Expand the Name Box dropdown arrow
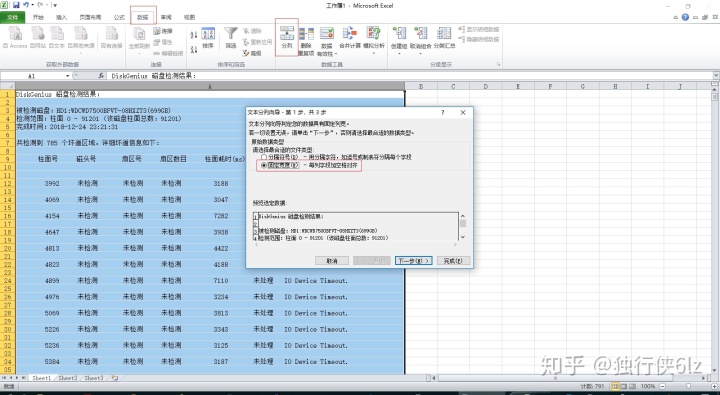The image size is (720, 395). [68, 76]
